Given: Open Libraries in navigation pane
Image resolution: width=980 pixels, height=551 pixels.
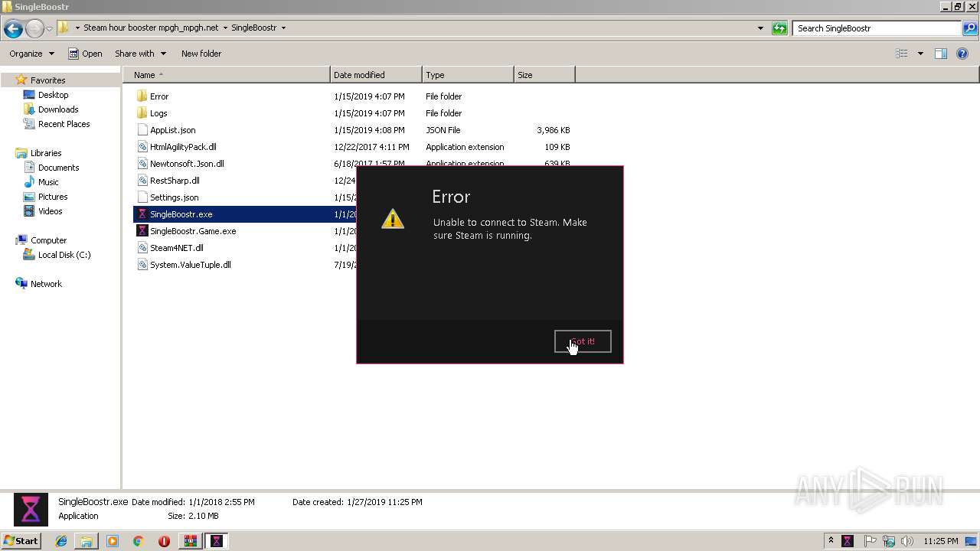Looking at the screenshot, I should [x=46, y=153].
